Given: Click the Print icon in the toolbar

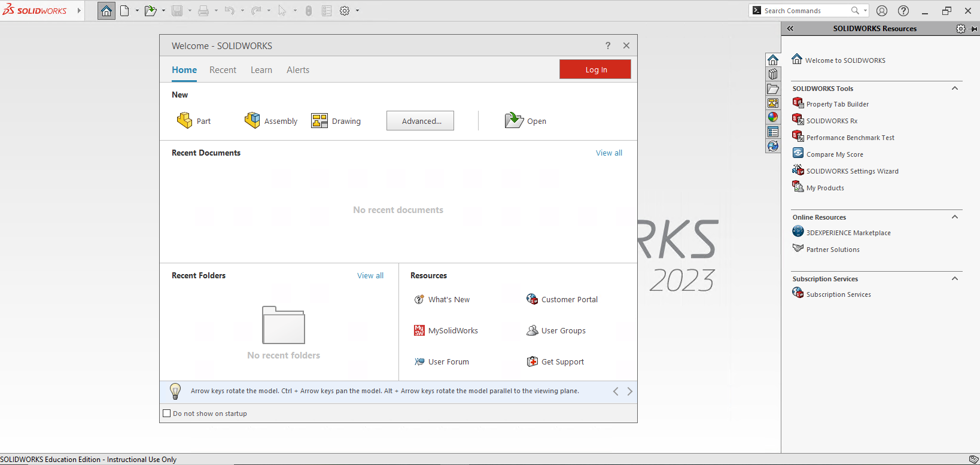Looking at the screenshot, I should 203,11.
